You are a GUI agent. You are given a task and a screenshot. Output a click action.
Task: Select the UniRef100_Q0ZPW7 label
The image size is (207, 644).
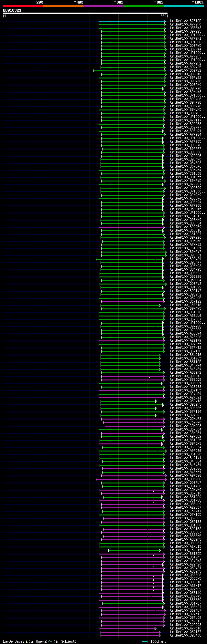tap(186, 128)
